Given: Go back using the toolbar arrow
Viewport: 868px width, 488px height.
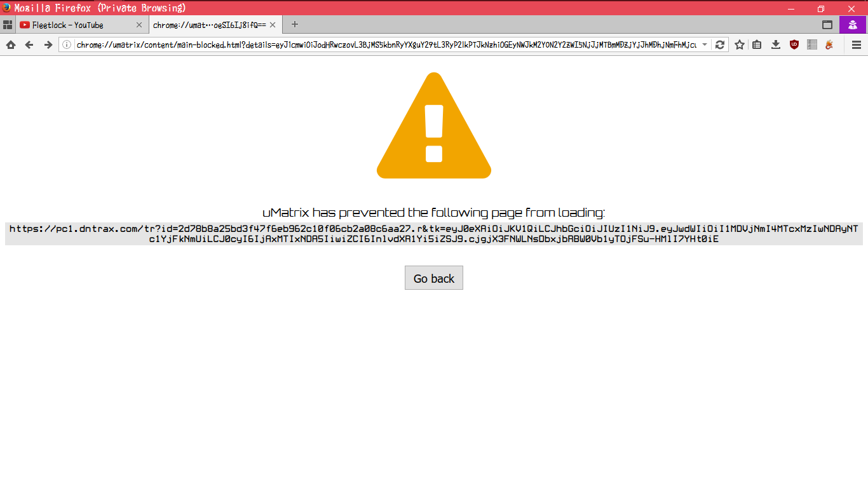Looking at the screenshot, I should (x=29, y=44).
